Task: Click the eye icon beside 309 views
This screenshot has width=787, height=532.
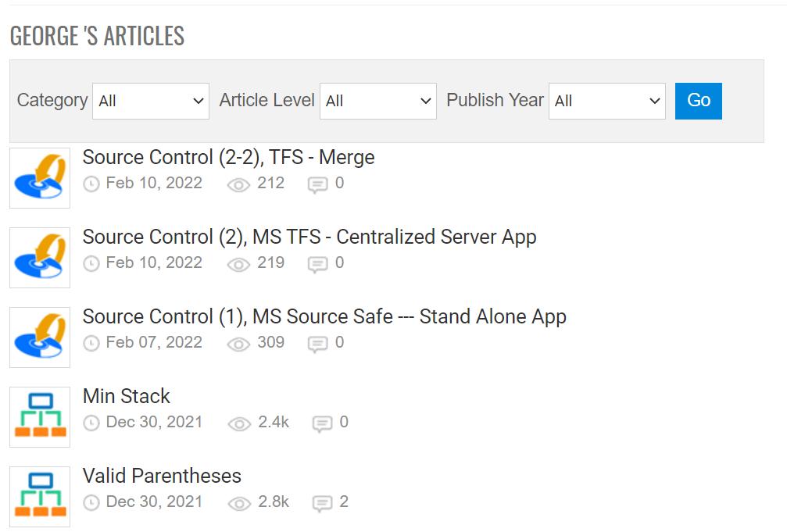Action: tap(238, 344)
